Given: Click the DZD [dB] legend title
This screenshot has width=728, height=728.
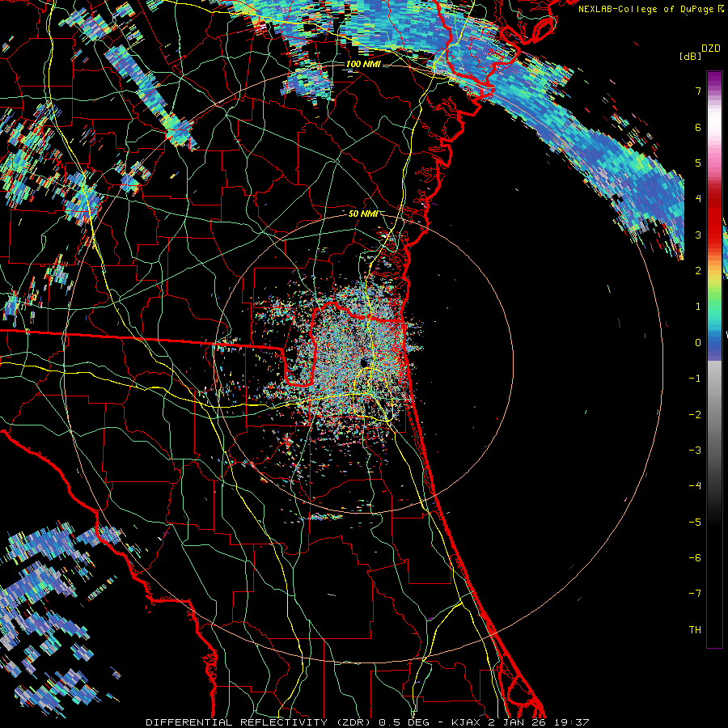Looking at the screenshot, I should point(700,52).
